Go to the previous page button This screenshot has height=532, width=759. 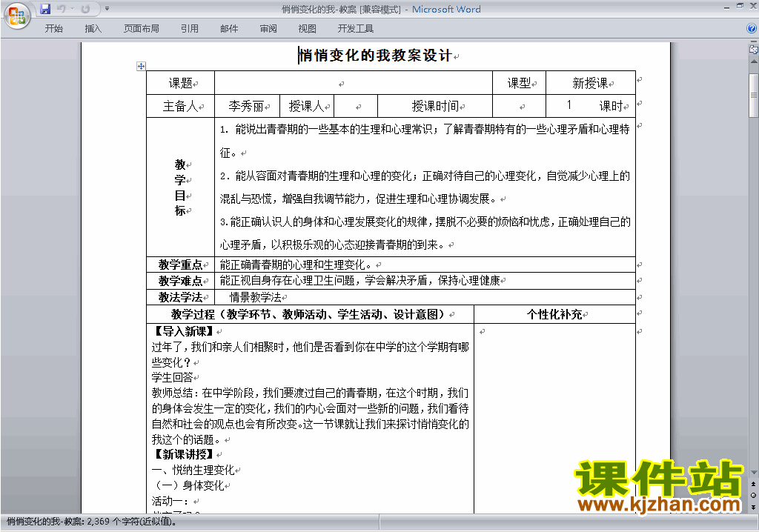point(753,484)
